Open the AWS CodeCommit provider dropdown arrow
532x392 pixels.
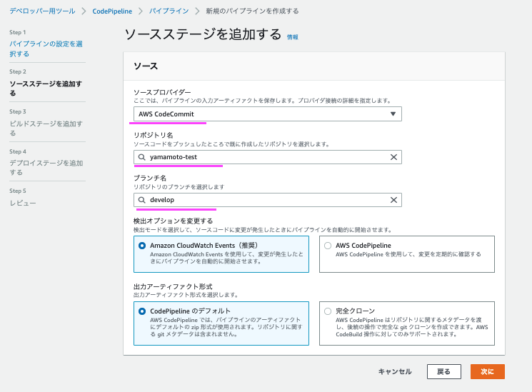coord(393,114)
